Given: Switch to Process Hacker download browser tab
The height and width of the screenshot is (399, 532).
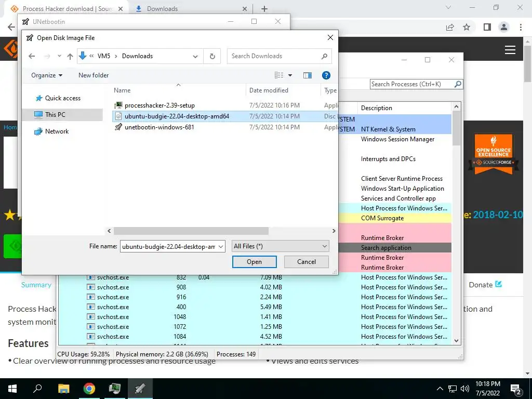Looking at the screenshot, I should click(x=66, y=9).
